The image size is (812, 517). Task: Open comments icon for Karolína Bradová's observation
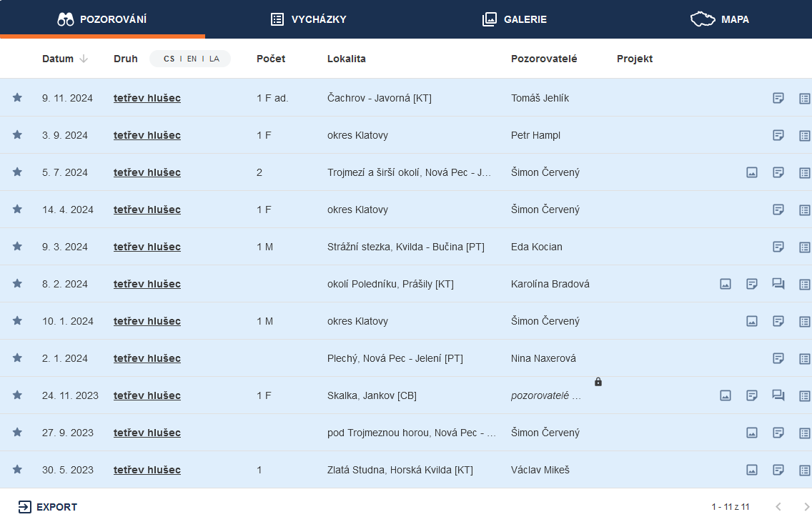[778, 284]
